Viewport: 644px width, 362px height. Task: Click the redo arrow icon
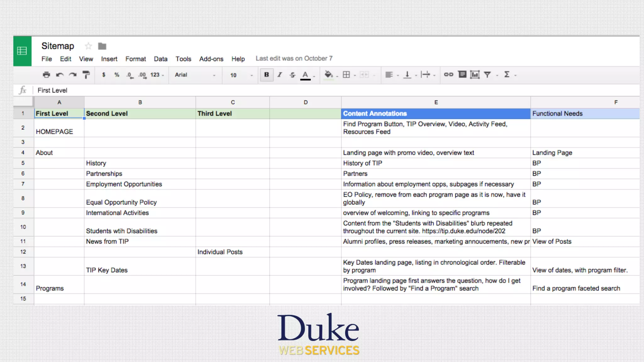pos(73,75)
